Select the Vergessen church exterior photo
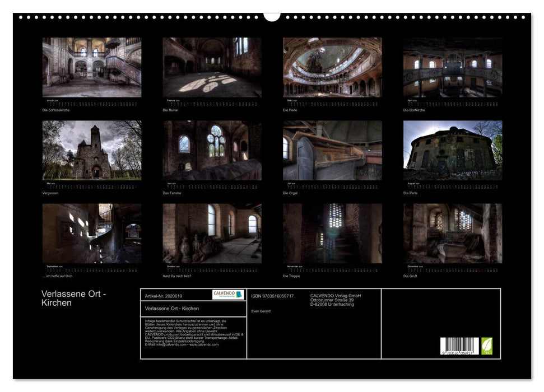Viewport: 544px width, 392px height. click(92, 150)
